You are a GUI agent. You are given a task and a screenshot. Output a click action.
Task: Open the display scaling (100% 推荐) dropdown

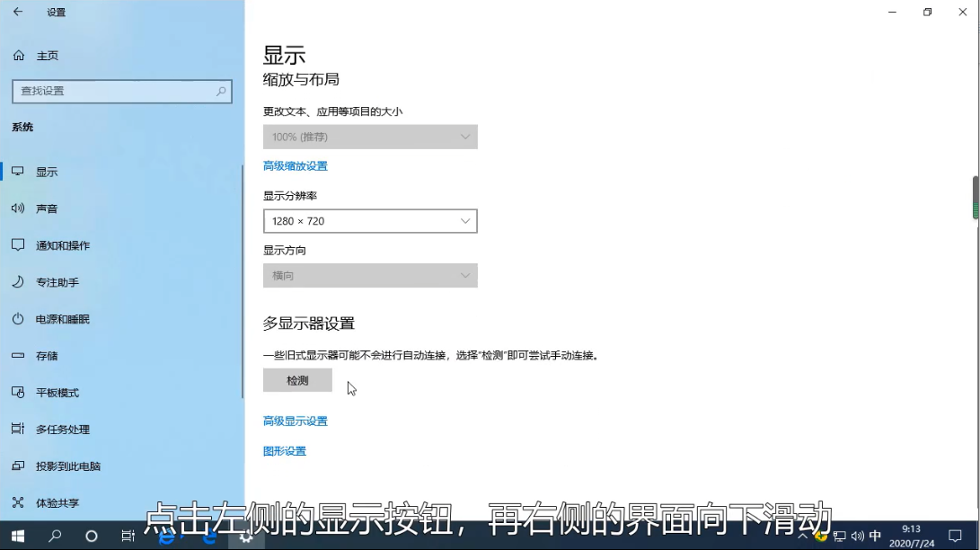pos(370,137)
